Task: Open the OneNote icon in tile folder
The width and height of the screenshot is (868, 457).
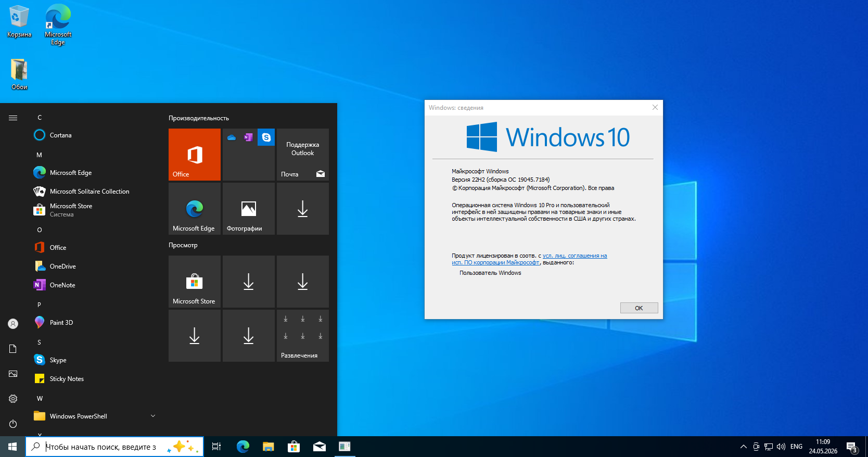Action: tap(249, 137)
